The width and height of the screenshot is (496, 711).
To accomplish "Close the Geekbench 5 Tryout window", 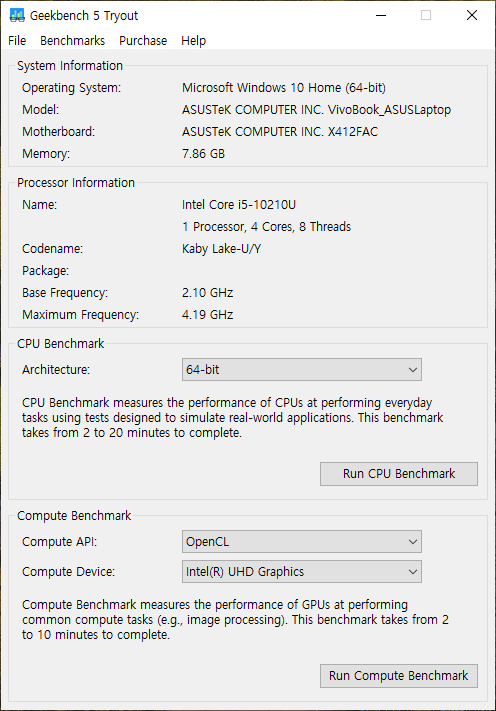I will coord(472,15).
